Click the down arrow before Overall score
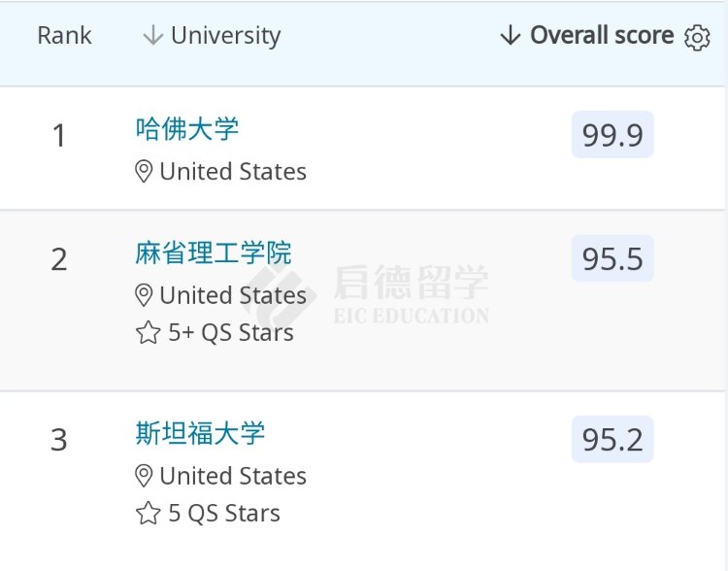The height and width of the screenshot is (571, 728). point(511,36)
